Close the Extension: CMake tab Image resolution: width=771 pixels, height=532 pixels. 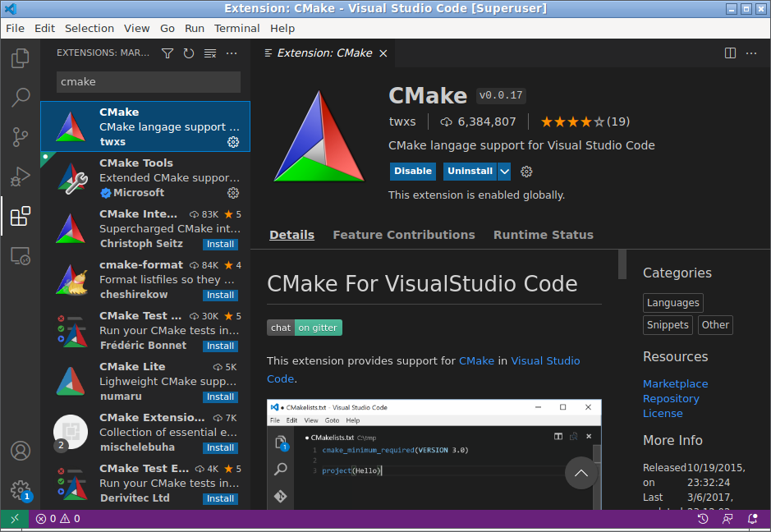383,53
